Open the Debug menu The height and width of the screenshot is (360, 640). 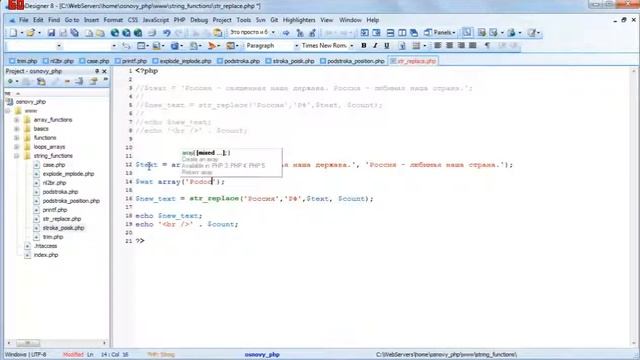(x=199, y=20)
